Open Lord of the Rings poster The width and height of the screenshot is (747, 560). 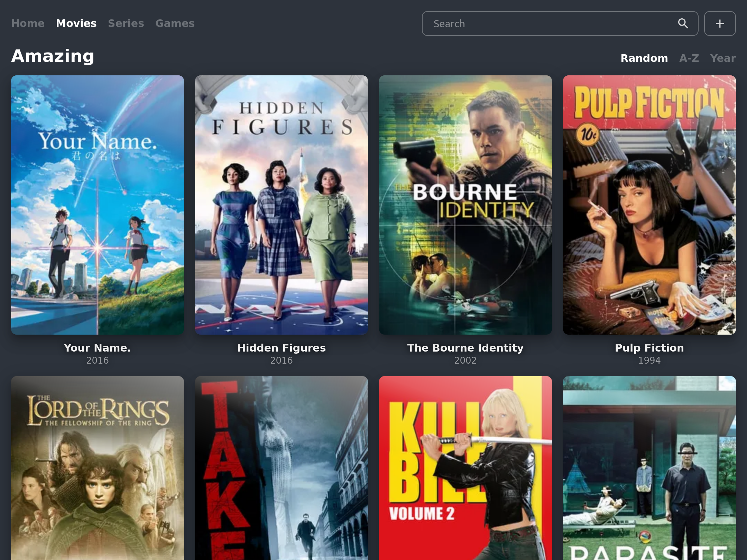(x=98, y=468)
